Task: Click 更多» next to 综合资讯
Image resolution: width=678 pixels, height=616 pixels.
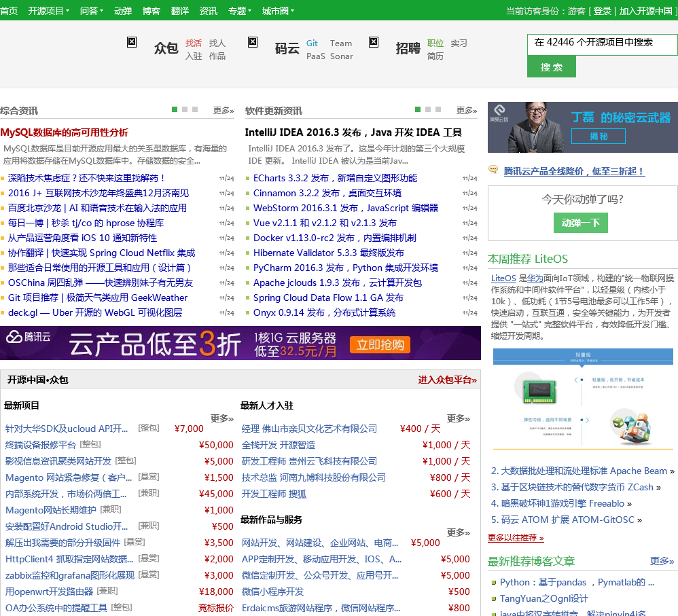Action: coord(223,110)
